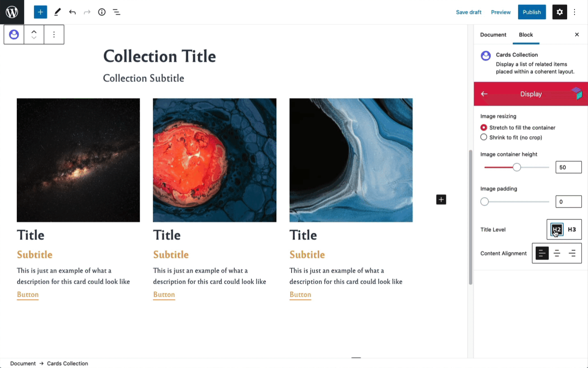Click the Subtitle of the red planet card
Screen dimensions: 588x368
click(x=171, y=255)
